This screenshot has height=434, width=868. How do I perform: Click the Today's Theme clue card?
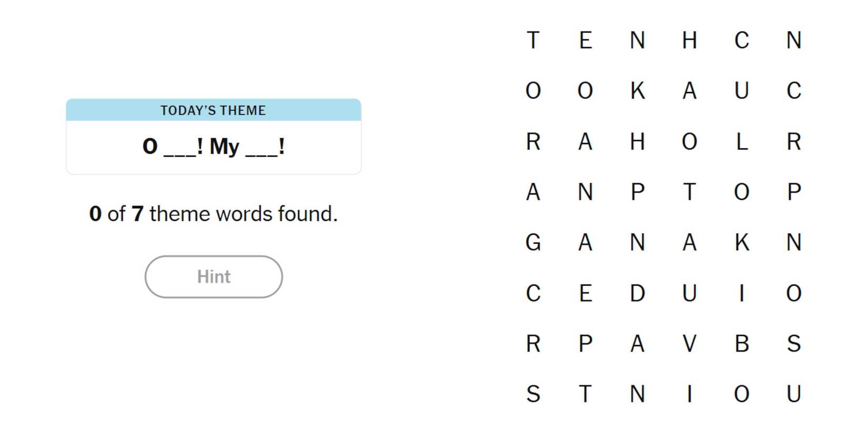(x=214, y=136)
